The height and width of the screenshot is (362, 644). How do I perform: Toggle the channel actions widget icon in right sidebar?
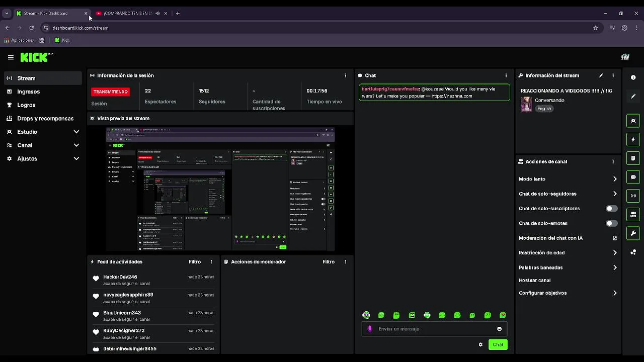tap(633, 215)
